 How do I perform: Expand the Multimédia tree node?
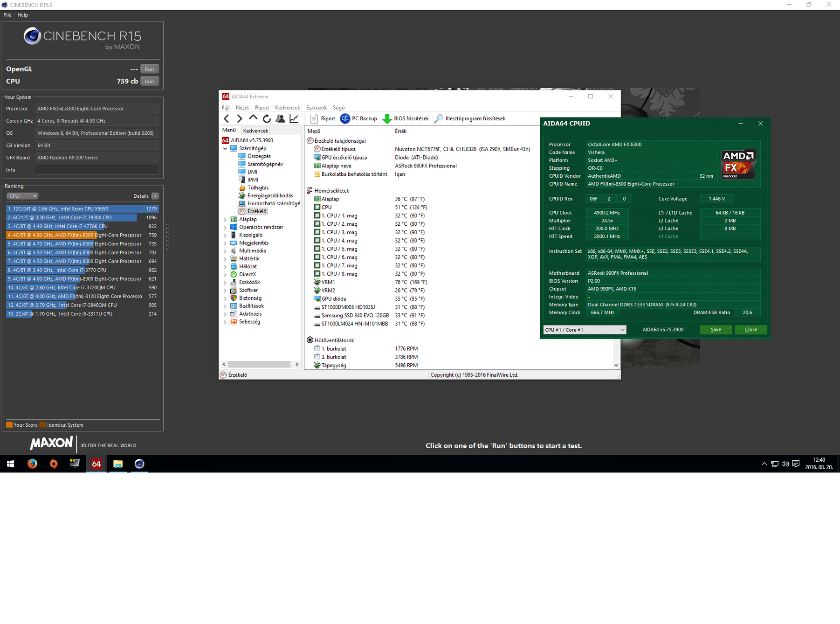point(225,251)
